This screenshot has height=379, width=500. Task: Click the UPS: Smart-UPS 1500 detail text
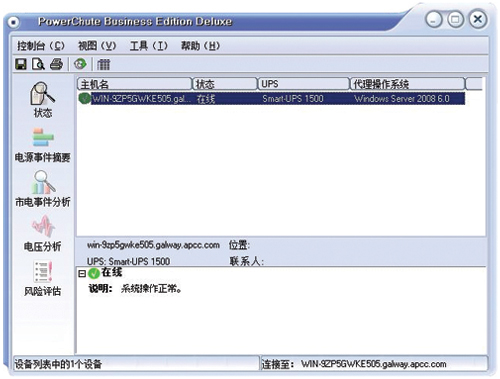pyautogui.click(x=128, y=261)
